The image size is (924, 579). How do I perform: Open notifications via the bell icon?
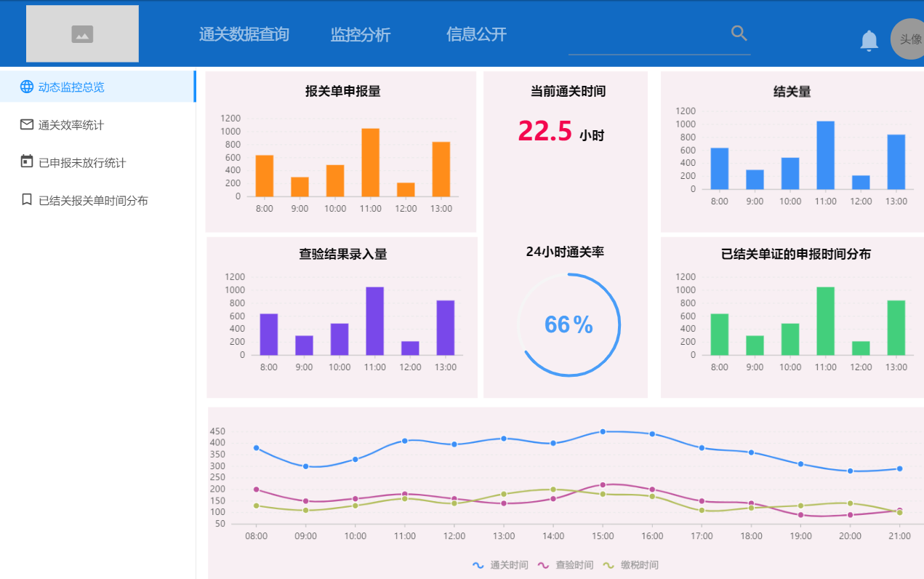869,40
